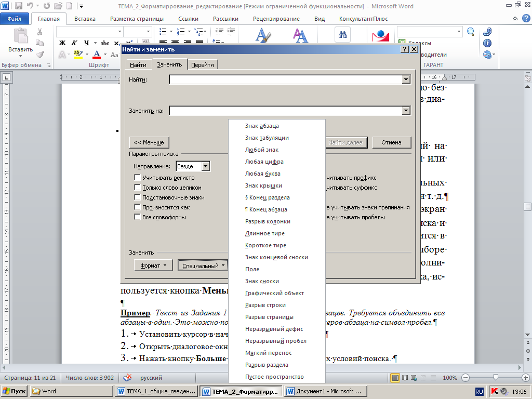Open the 'Направление' Везде dropdown
This screenshot has width=532, height=399.
(x=206, y=166)
